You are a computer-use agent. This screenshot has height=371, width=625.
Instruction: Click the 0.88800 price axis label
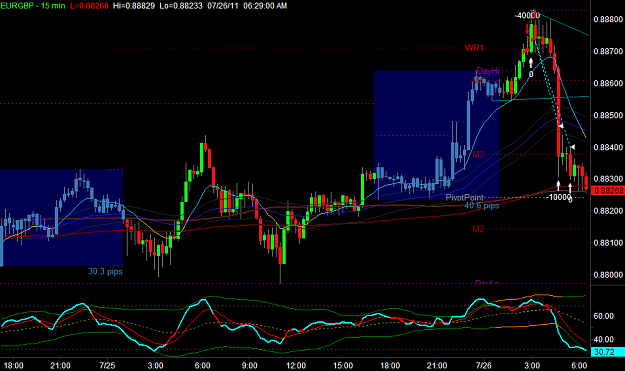[x=608, y=20]
